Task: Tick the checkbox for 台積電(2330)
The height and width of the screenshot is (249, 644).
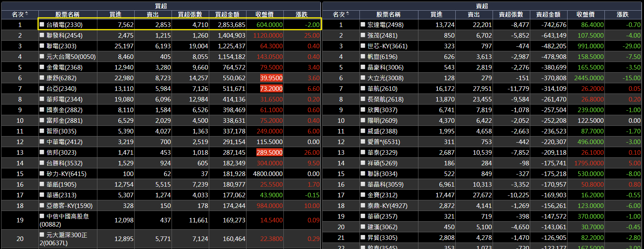Action: click(42, 24)
